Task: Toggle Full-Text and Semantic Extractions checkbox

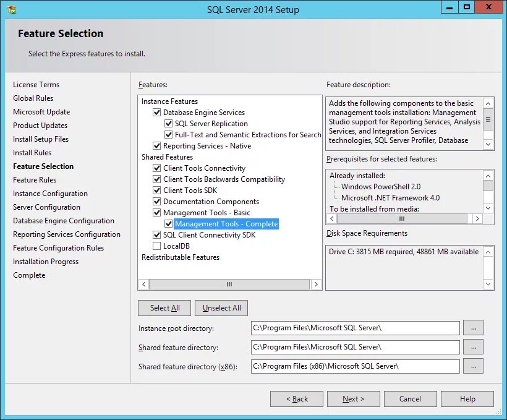Action: click(x=168, y=134)
